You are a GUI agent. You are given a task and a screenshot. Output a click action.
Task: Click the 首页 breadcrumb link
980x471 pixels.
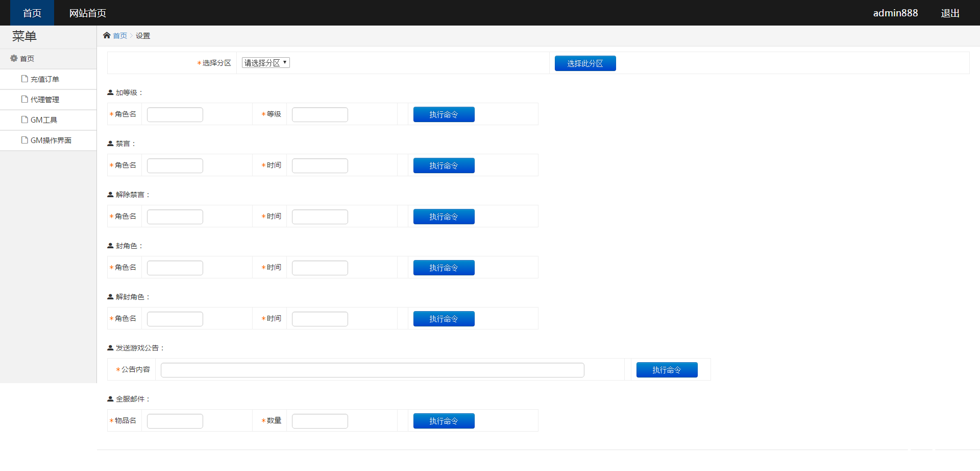click(120, 36)
